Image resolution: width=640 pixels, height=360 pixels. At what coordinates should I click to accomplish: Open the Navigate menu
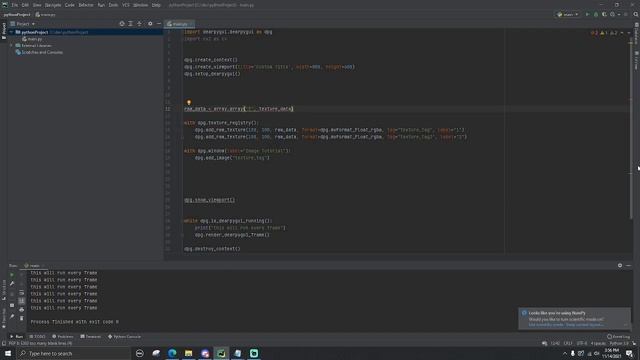[53, 5]
